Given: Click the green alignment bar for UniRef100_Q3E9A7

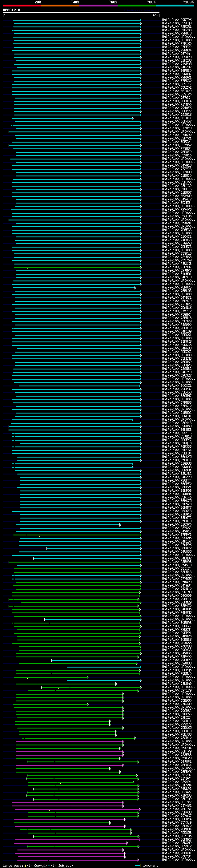Looking at the screenshot, I should 78,267.
